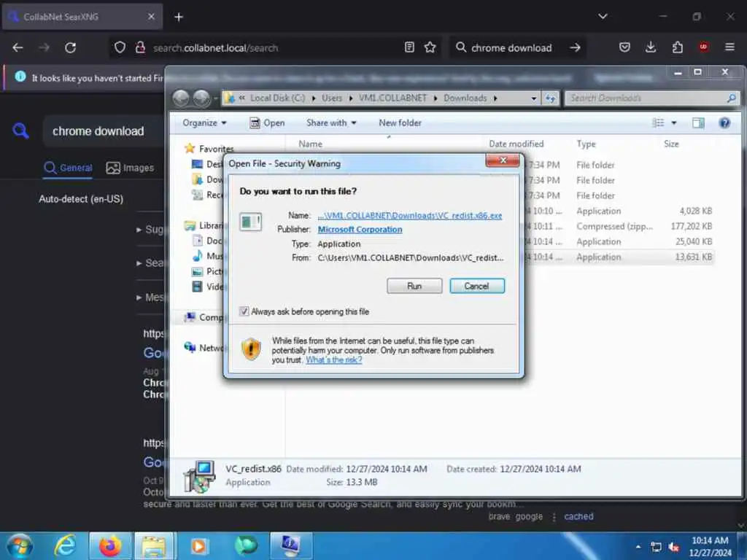This screenshot has width=747, height=560.
Task: Open Windows Explorer taskbar button
Action: click(154, 545)
